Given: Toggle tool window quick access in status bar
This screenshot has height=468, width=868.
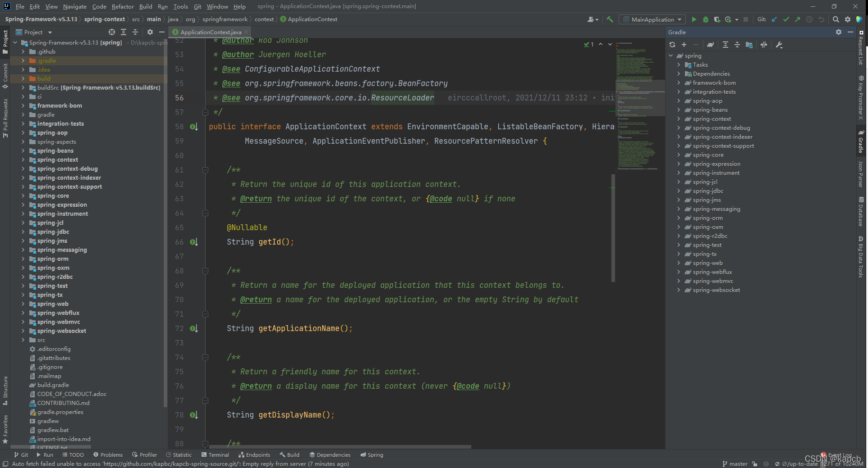Looking at the screenshot, I should tap(5, 464).
